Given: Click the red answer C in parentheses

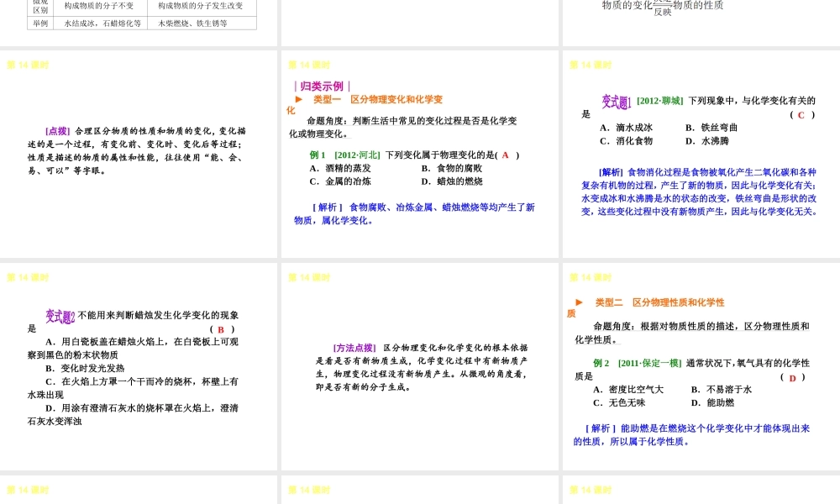Looking at the screenshot, I should coord(801,114).
